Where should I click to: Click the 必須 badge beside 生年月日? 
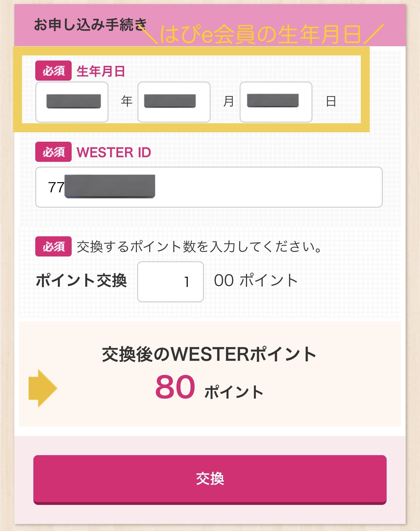point(53,71)
